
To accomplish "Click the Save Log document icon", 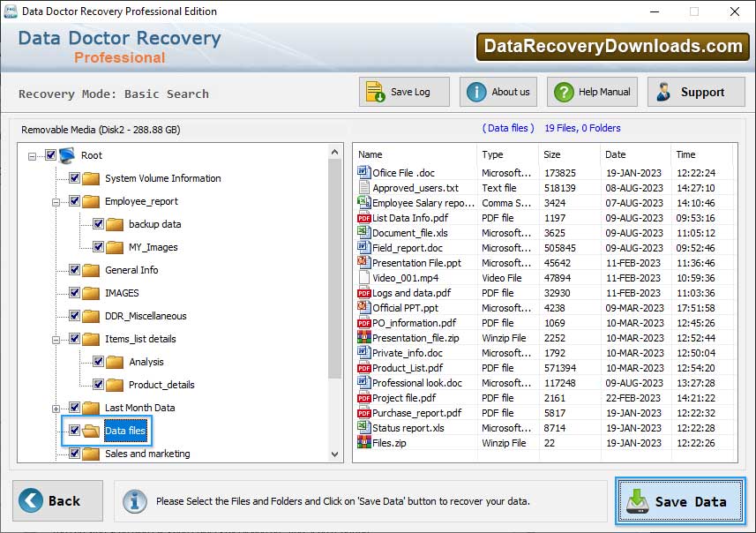I will pos(375,92).
